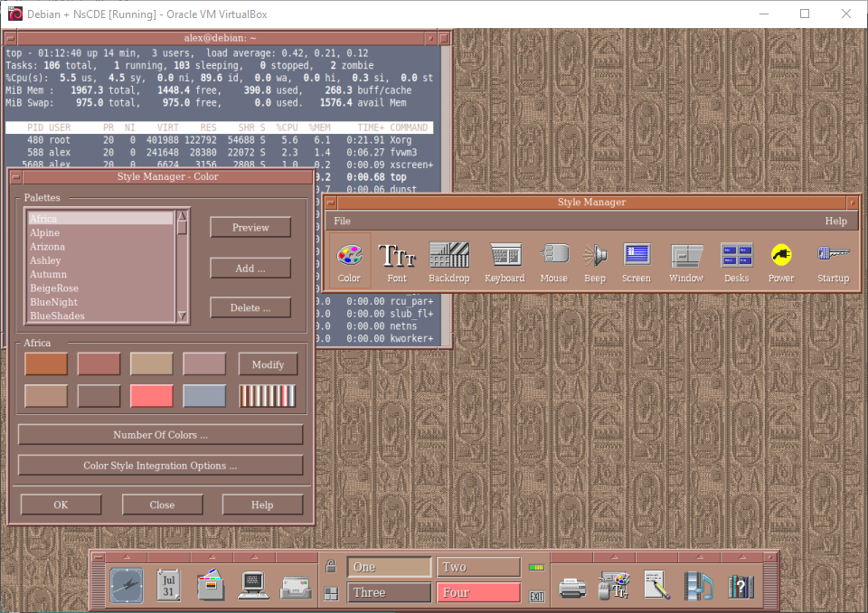Open the File menu in Style Manager
The height and width of the screenshot is (613, 868).
342,222
